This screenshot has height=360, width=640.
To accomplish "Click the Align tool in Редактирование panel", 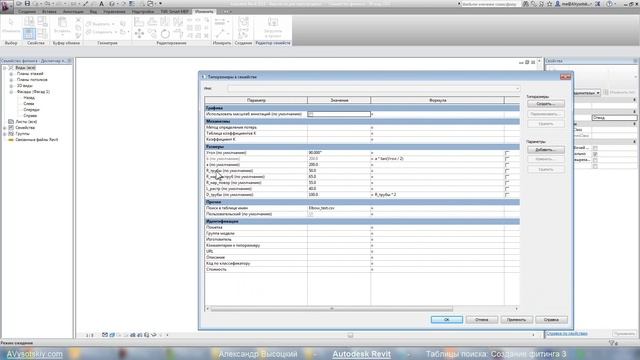I will click(139, 21).
